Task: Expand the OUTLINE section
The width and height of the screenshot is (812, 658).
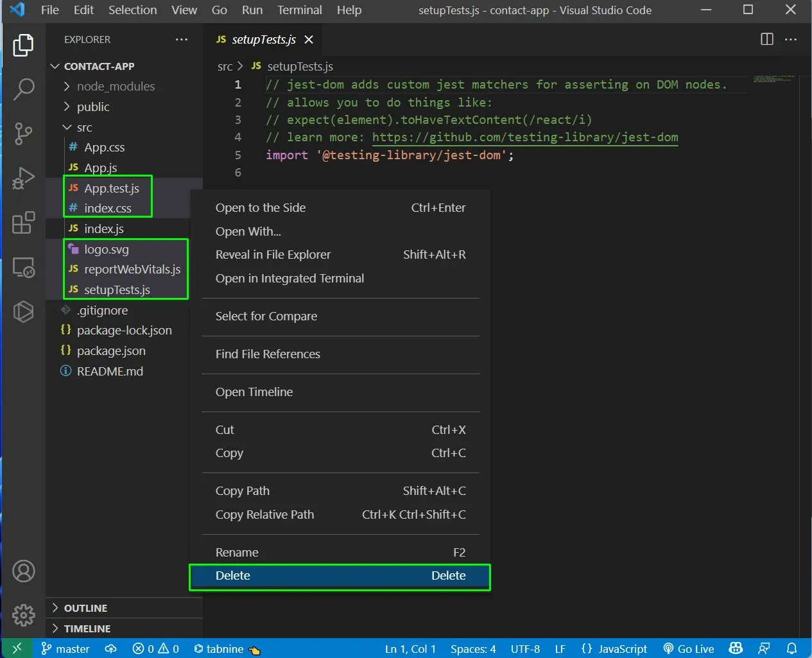Action: pos(85,608)
